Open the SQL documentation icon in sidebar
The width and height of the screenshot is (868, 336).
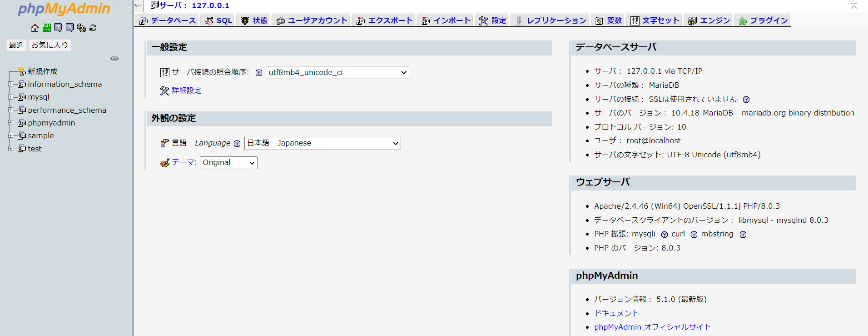(x=69, y=28)
